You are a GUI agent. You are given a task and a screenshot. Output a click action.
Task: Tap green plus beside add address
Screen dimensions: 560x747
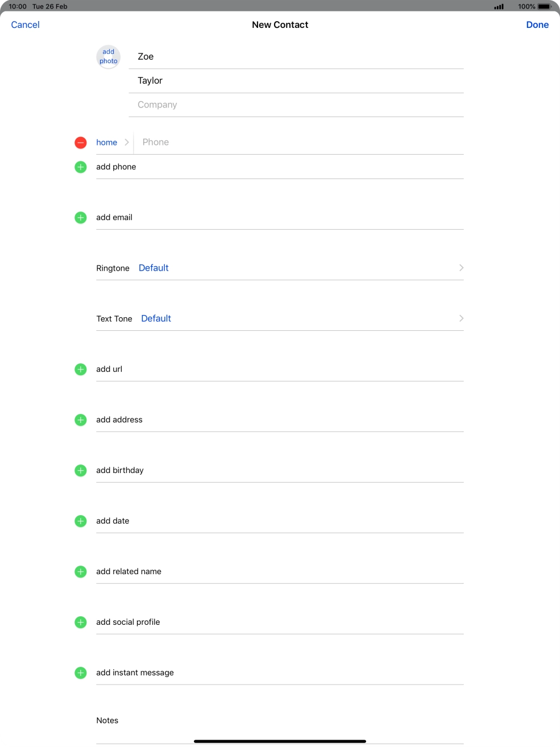pos(81,420)
